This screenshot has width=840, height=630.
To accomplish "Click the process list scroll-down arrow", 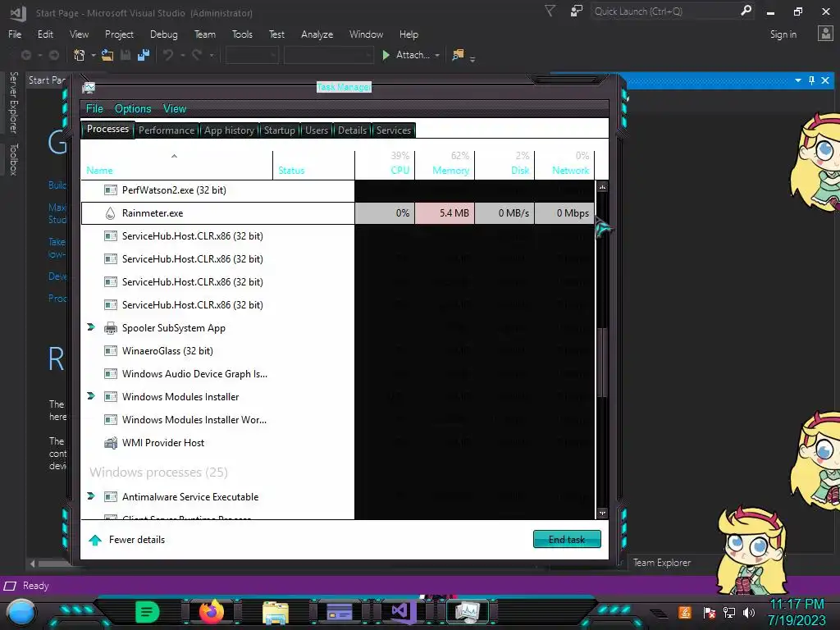I will pos(602,513).
